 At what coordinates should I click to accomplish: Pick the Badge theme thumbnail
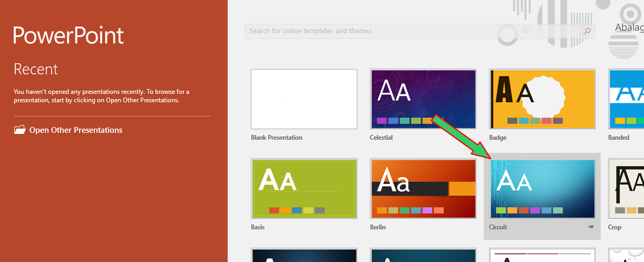coord(542,99)
